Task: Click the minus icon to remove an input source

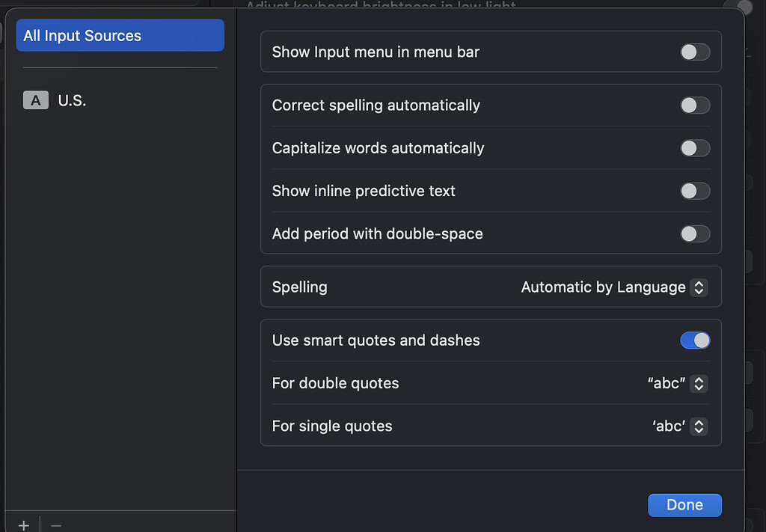Action: click(55, 525)
